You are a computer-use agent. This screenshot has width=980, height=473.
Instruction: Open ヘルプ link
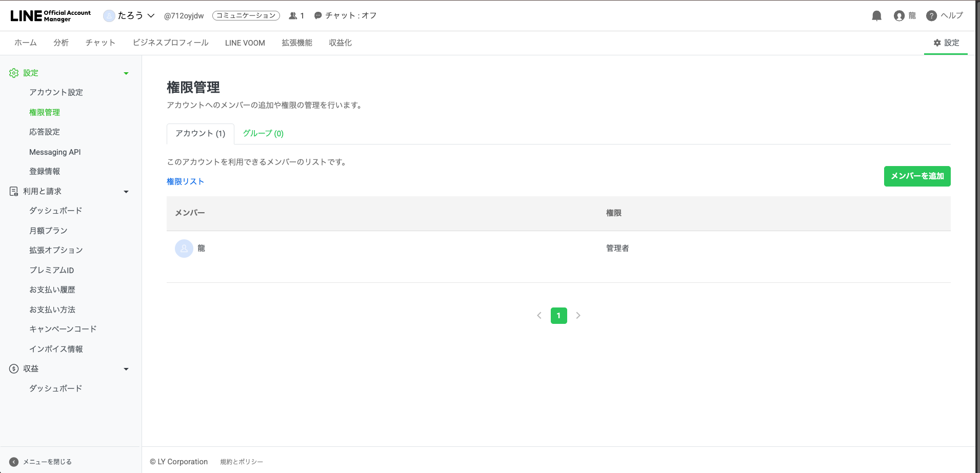pyautogui.click(x=952, y=16)
